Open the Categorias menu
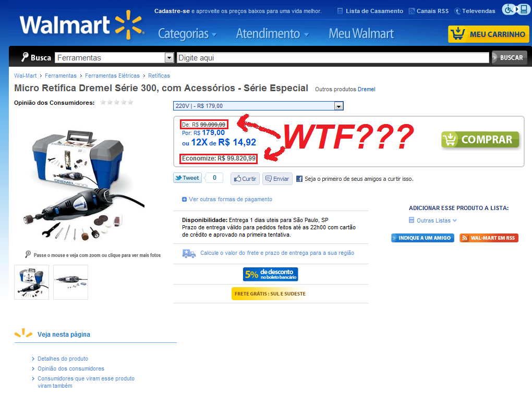 pos(187,33)
